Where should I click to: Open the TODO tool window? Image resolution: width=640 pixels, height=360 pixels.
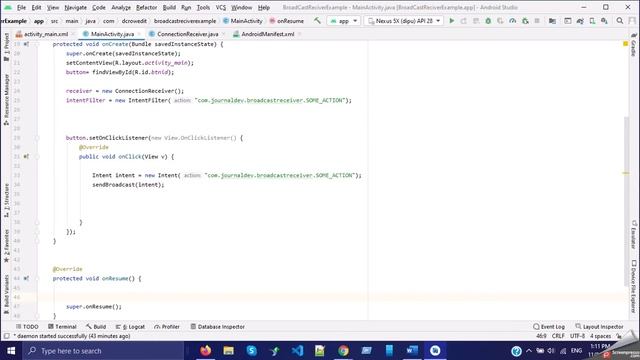coord(27,327)
